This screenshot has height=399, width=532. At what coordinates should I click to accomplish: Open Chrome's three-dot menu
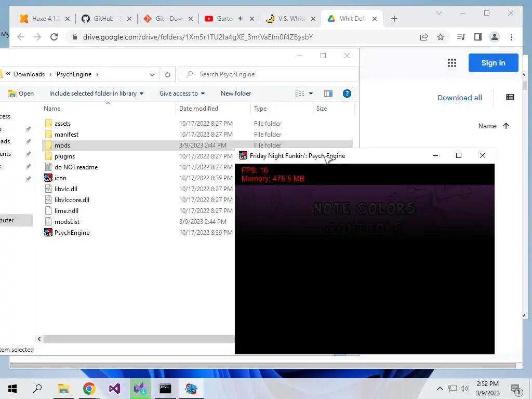click(x=511, y=37)
